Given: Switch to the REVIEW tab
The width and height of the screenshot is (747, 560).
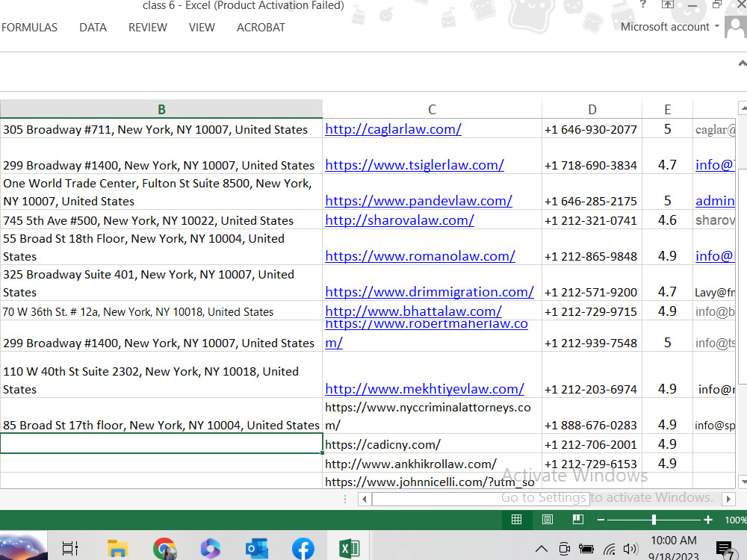Looking at the screenshot, I should pyautogui.click(x=148, y=28).
